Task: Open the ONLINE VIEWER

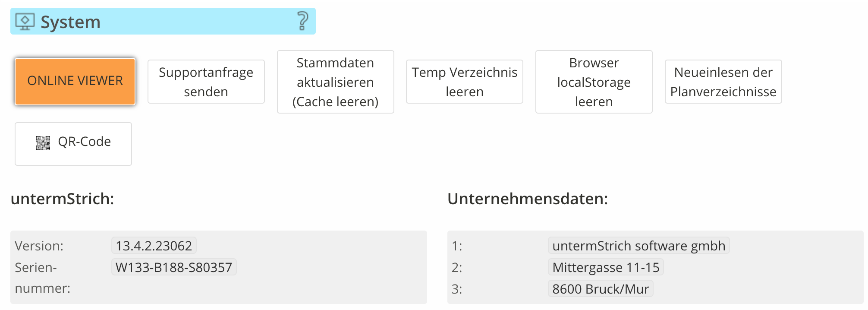Action: point(75,81)
